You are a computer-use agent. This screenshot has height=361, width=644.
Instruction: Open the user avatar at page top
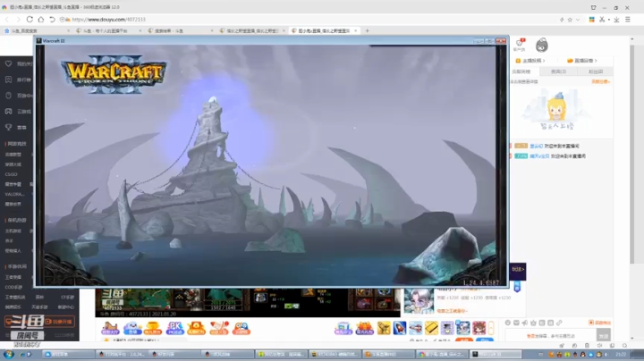coord(542,45)
